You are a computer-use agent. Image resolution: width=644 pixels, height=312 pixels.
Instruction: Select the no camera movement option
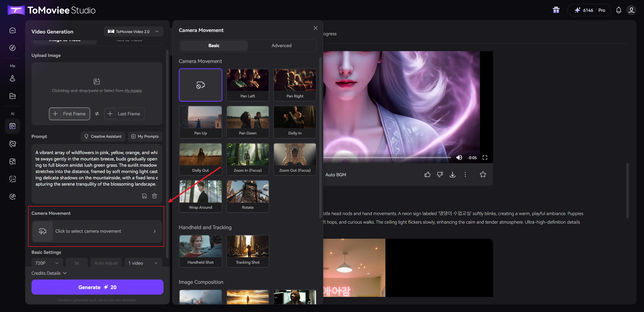coord(200,85)
